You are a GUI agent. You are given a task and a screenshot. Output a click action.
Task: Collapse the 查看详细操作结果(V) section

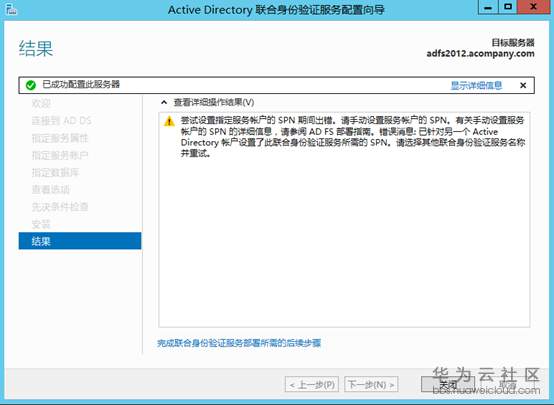(x=164, y=102)
